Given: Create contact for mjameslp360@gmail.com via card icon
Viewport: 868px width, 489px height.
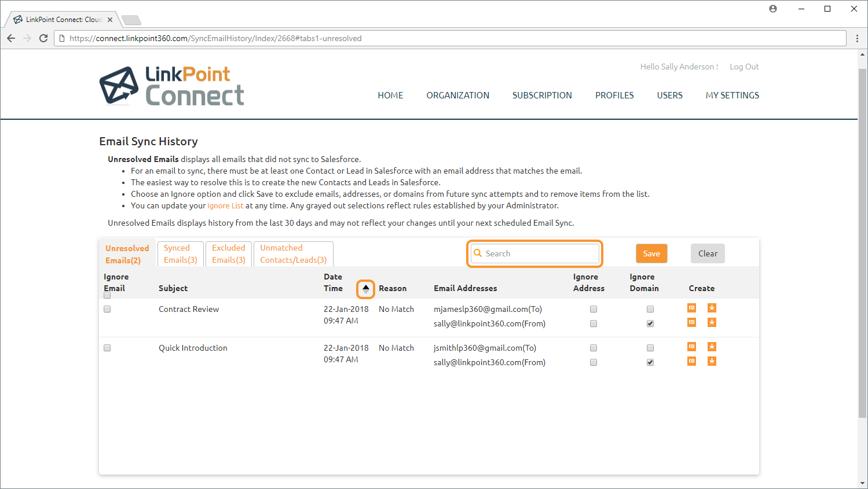Looking at the screenshot, I should pos(691,308).
